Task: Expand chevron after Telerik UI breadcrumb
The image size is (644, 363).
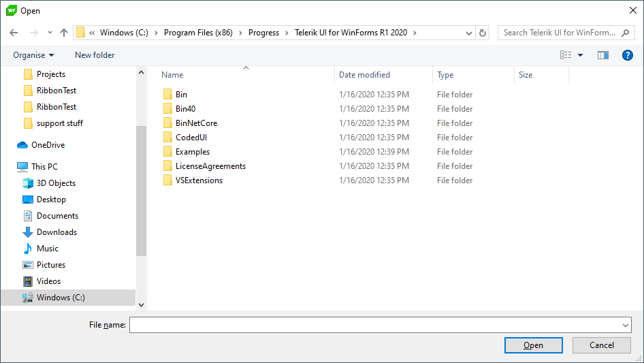Action: [415, 33]
